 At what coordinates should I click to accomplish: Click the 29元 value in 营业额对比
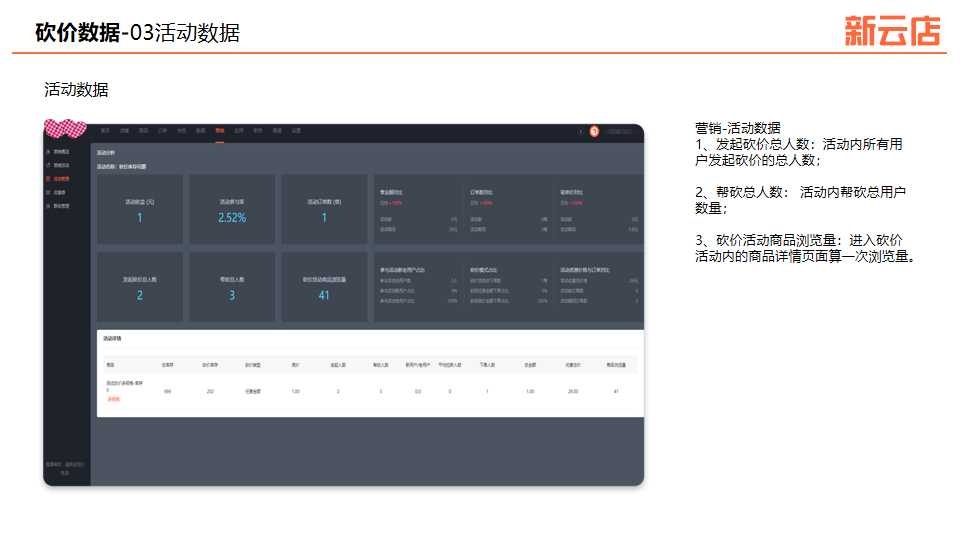453,230
